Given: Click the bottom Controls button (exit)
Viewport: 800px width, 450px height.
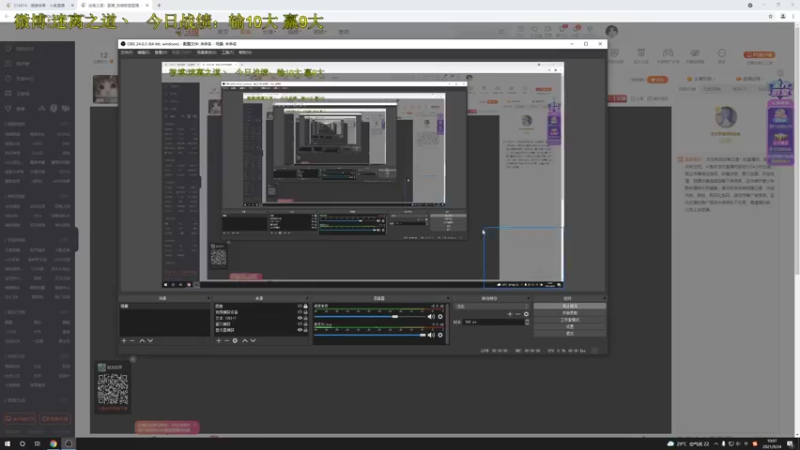Looking at the screenshot, I should click(x=569, y=333).
